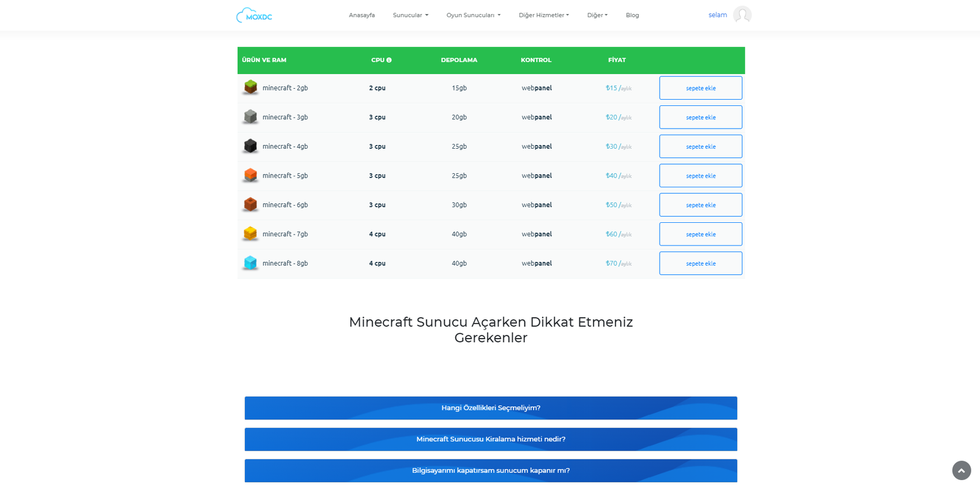Click the selam username link
Screen dimensions: 980x491
tap(717, 15)
